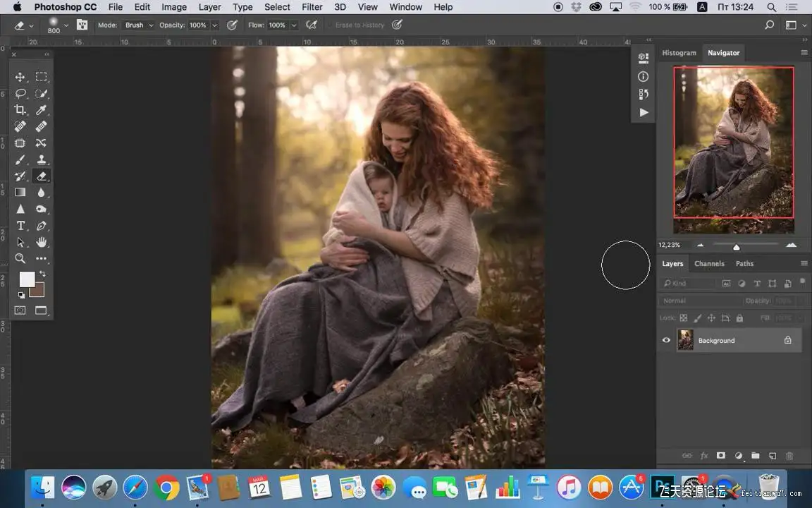The height and width of the screenshot is (508, 812).
Task: Select the Hand tool
Action: click(x=42, y=242)
